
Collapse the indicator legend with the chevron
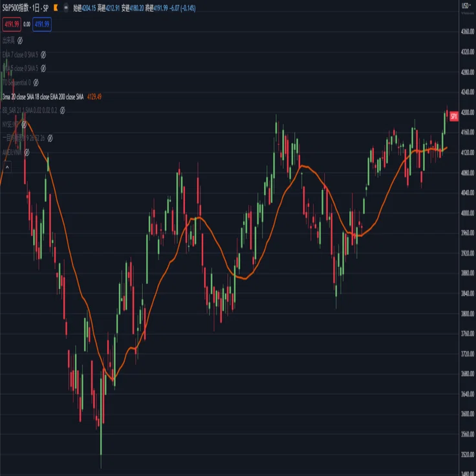coord(7,167)
